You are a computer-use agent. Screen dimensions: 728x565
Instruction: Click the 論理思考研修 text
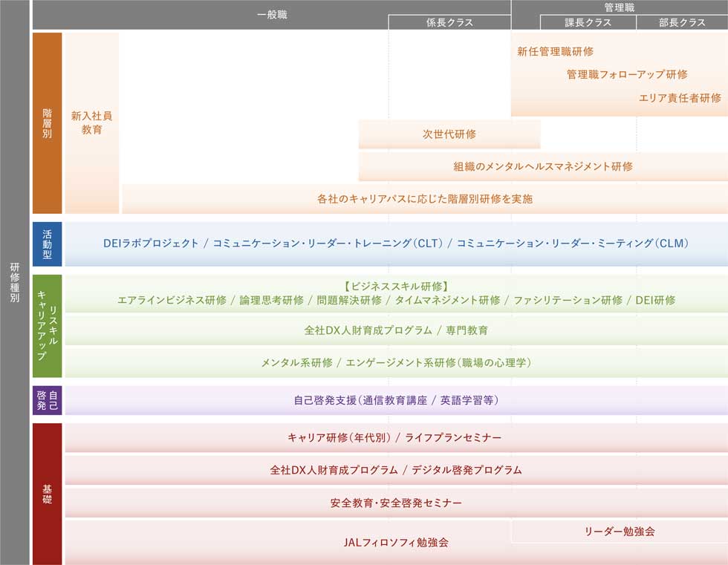pyautogui.click(x=272, y=300)
